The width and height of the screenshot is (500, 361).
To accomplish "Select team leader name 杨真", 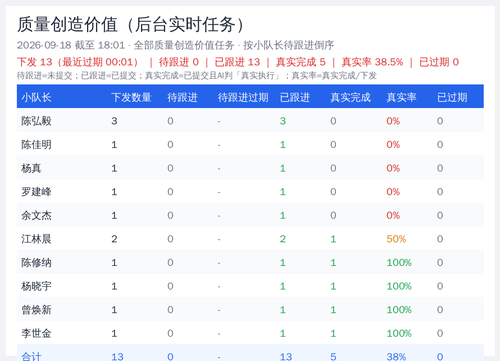I will [31, 168].
